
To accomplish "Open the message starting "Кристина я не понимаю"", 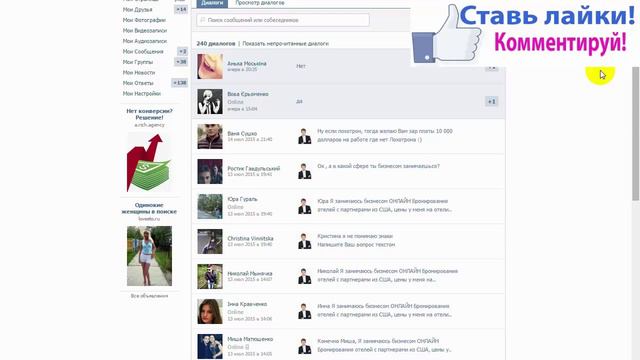I will pyautogui.click(x=356, y=240).
